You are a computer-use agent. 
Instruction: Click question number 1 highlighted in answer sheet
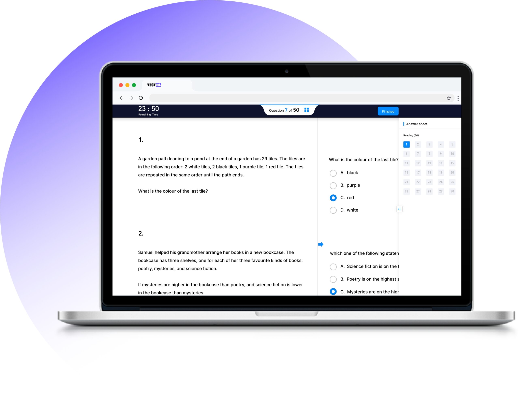point(406,144)
